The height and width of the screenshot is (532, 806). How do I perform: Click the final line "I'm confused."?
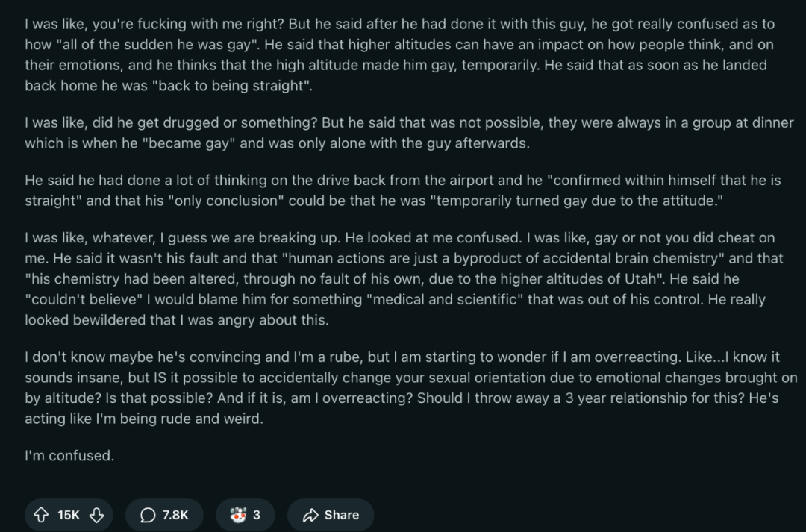click(x=69, y=455)
